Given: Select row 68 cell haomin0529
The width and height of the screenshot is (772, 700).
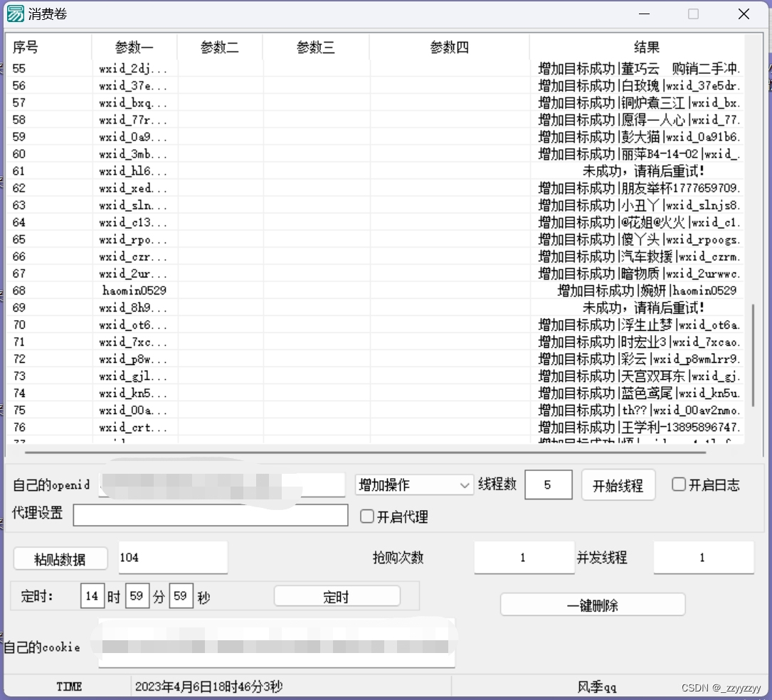Looking at the screenshot, I should pos(134,290).
